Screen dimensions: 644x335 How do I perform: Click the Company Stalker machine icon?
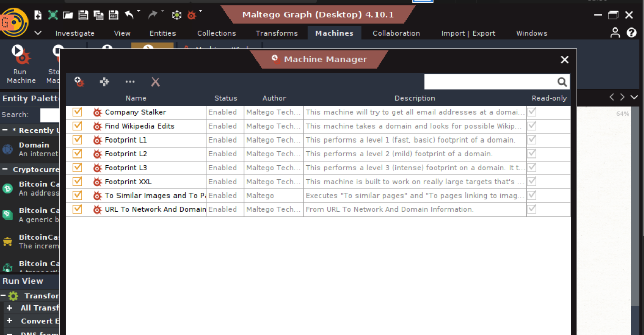(97, 112)
